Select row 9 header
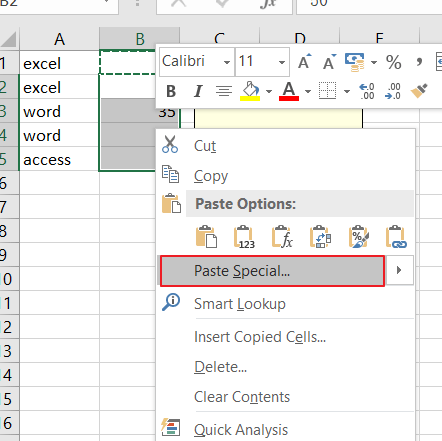The width and height of the screenshot is (442, 441). (9, 255)
